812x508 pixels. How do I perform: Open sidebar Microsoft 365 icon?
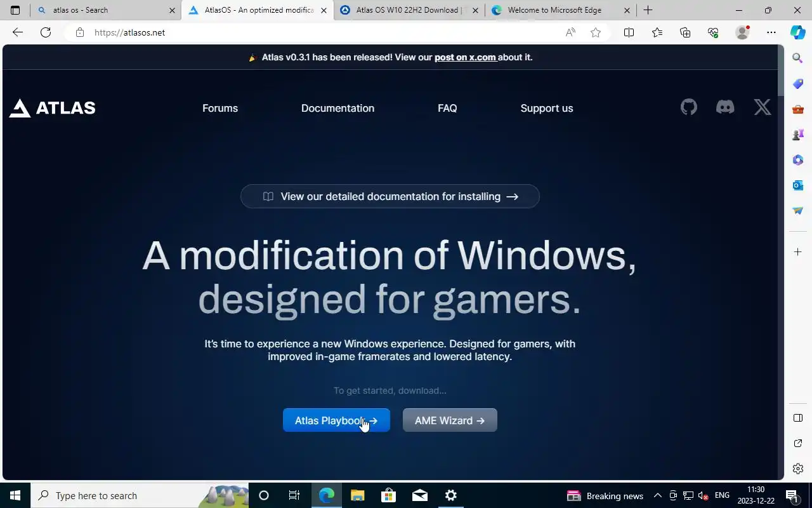[x=798, y=160]
